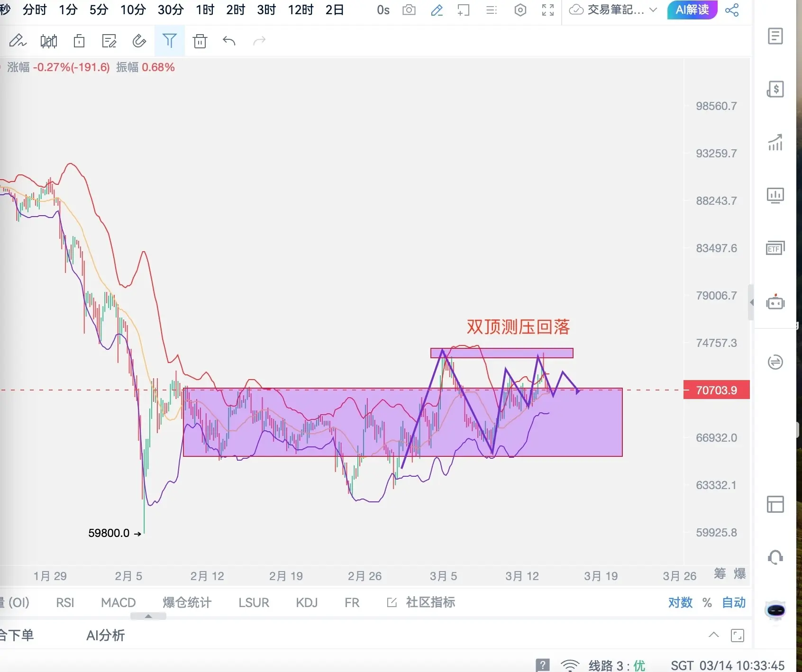Image resolution: width=802 pixels, height=672 pixels.
Task: Click 线路 3 : 优 line status
Action: (617, 665)
